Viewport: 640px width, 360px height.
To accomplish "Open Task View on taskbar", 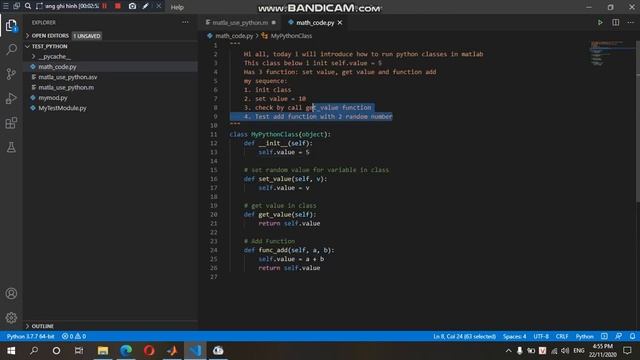I will coord(79,351).
